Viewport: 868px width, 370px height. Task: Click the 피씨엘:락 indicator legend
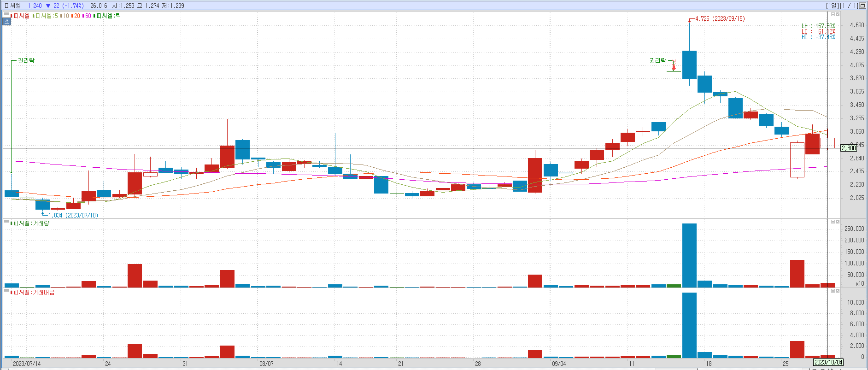109,16
